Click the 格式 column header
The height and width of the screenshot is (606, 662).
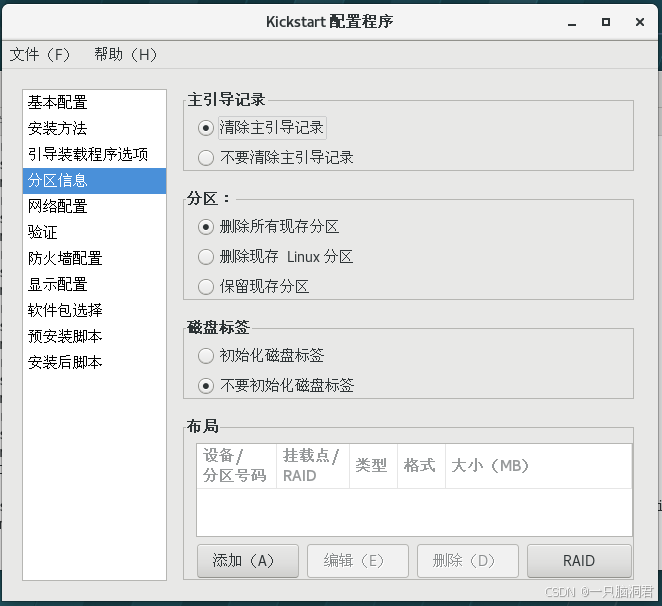[421, 466]
